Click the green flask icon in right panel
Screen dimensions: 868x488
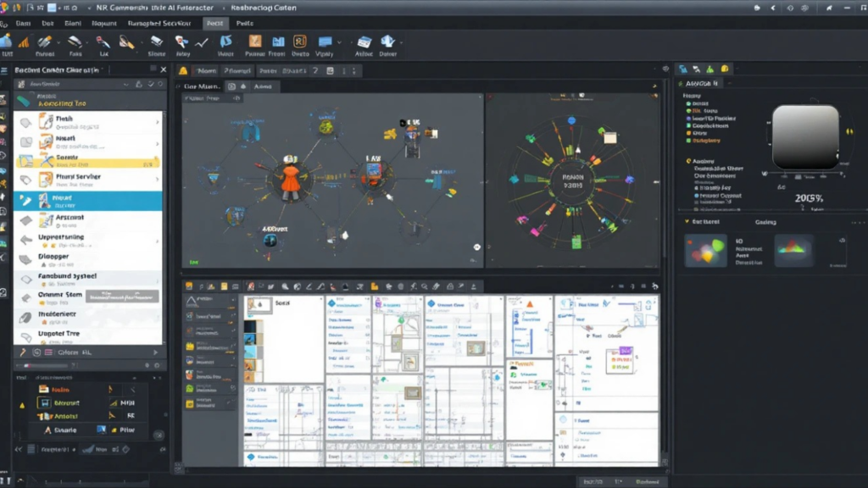710,69
